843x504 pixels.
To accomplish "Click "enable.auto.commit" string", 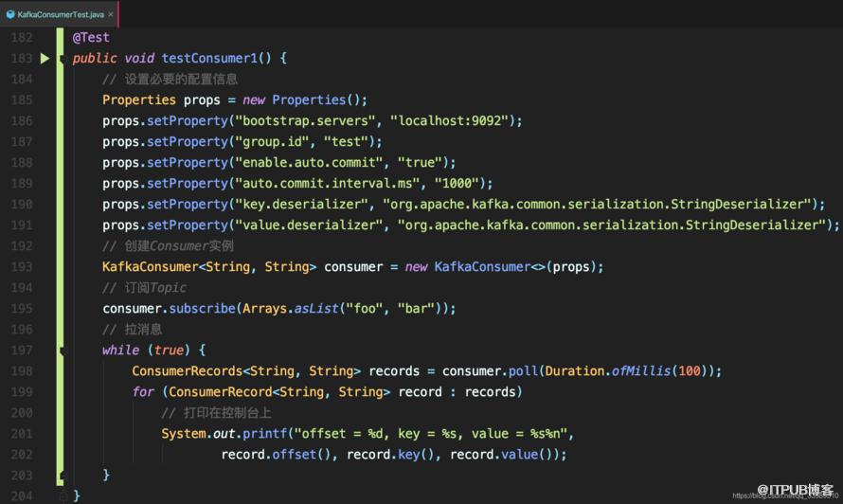I will (309, 162).
